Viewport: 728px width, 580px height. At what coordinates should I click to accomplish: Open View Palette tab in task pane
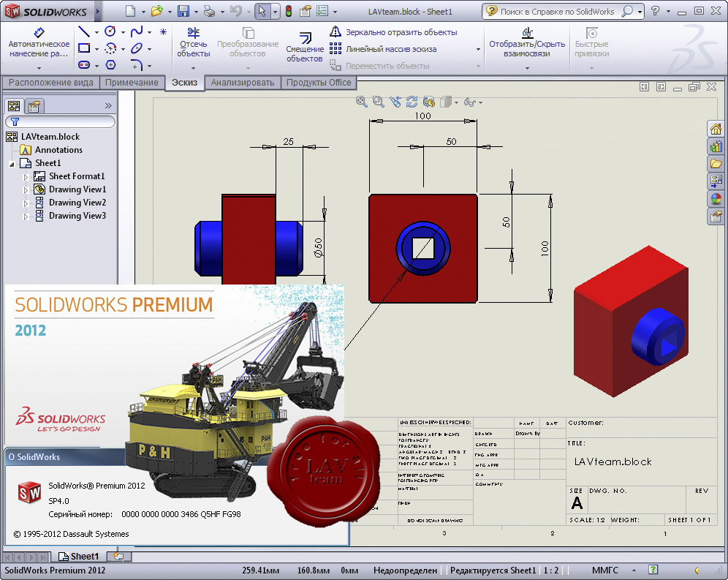[x=716, y=181]
